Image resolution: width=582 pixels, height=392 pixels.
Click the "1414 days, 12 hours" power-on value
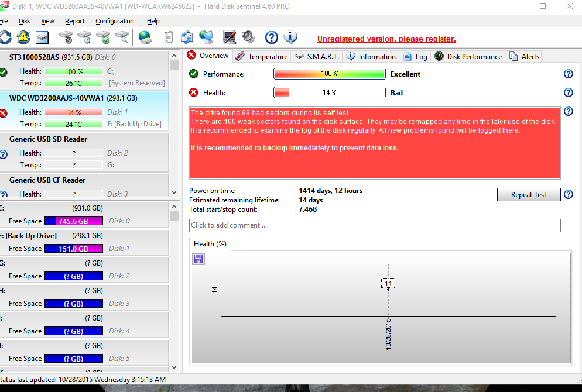coord(331,191)
